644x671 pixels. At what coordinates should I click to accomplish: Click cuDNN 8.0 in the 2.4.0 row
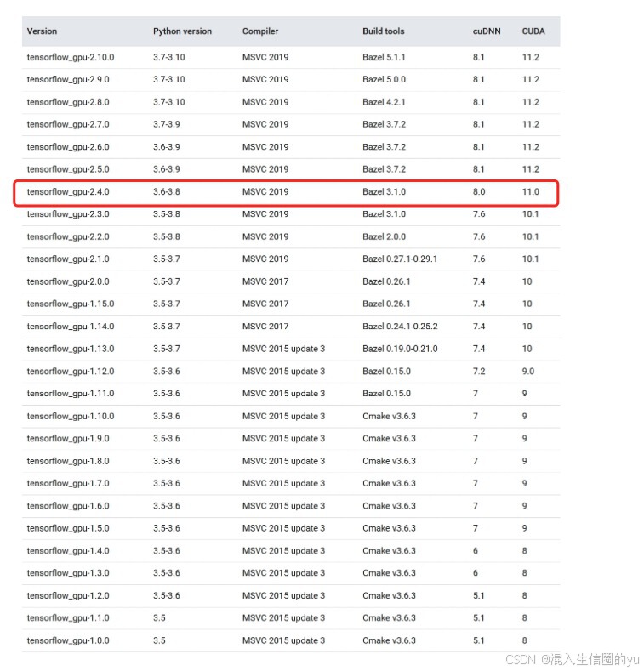pos(479,191)
